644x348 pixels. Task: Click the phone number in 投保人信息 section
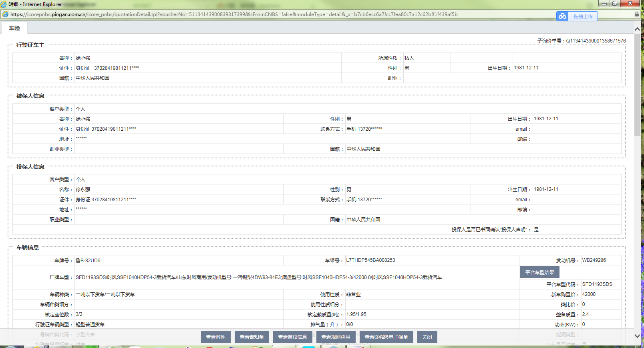[x=370, y=200]
